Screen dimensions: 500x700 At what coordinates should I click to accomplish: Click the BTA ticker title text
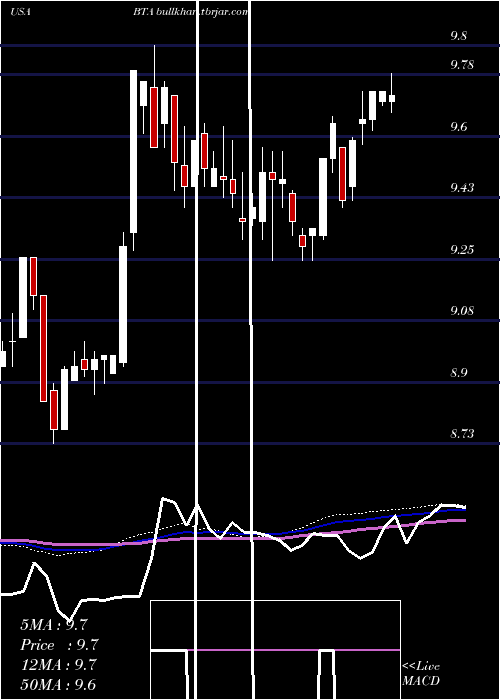143,12
